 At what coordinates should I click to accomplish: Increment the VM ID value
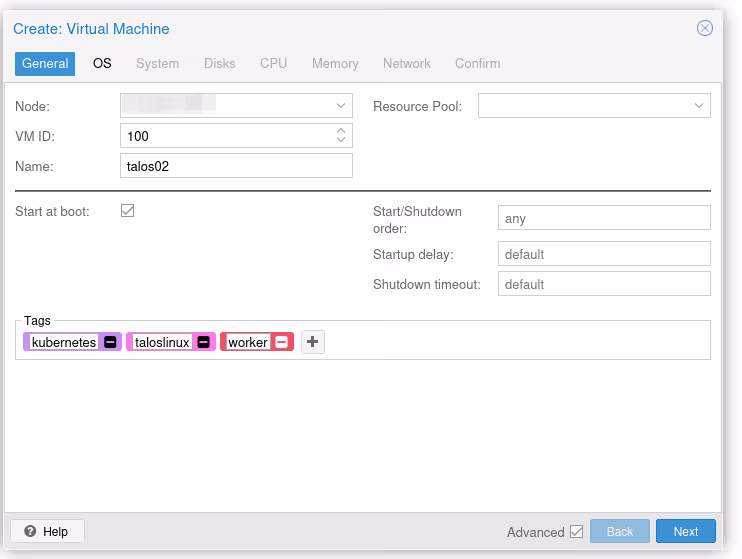click(341, 131)
